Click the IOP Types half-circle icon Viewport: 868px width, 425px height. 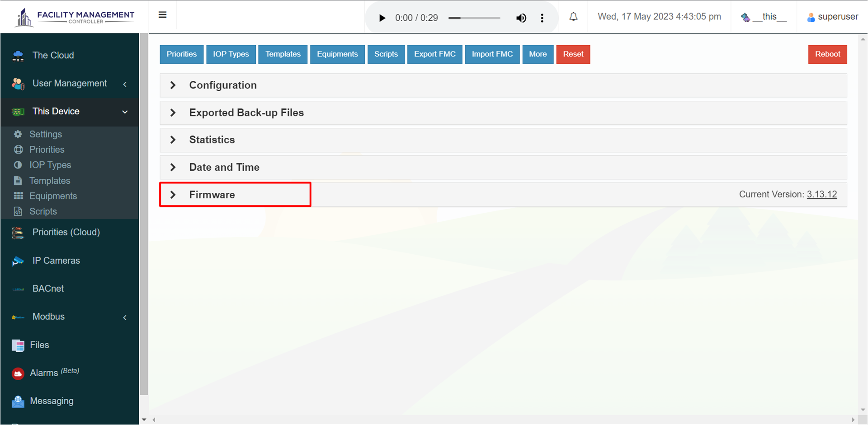point(18,165)
